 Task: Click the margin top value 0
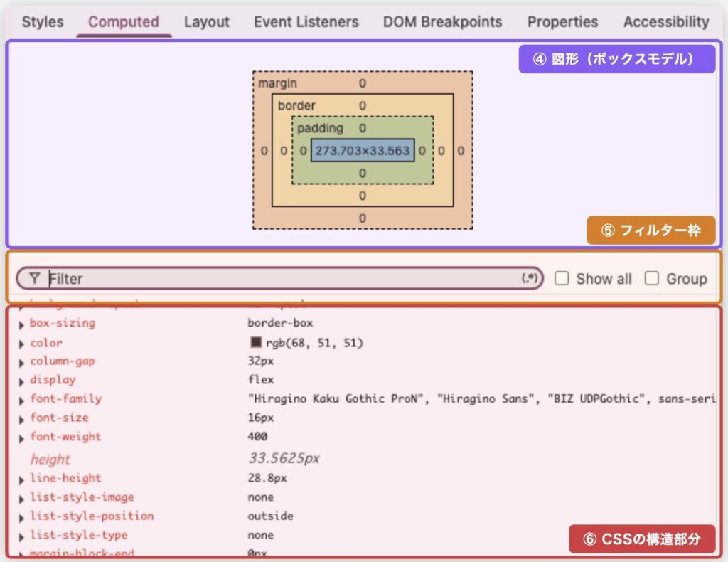pos(363,83)
